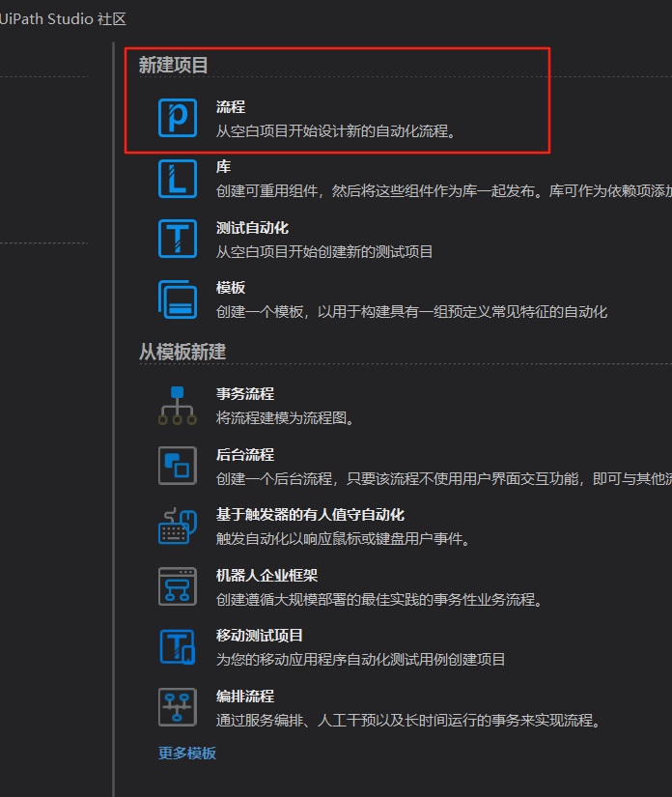672x797 pixels.
Task: Select 机器人企业框架 template title
Action: (267, 576)
